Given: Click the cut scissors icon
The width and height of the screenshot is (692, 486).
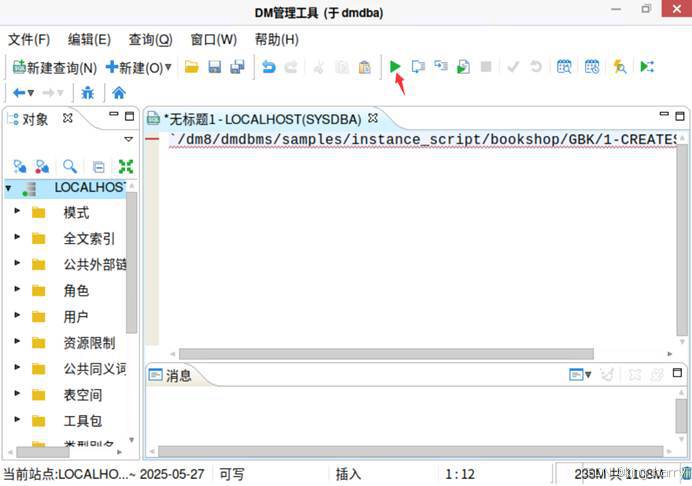Looking at the screenshot, I should click(319, 67).
